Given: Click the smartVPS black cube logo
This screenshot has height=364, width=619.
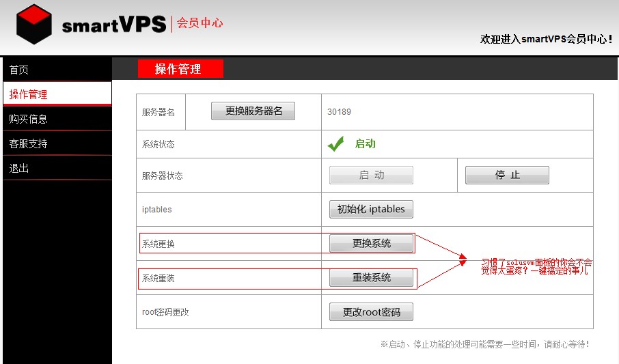Looking at the screenshot, I should [34, 25].
